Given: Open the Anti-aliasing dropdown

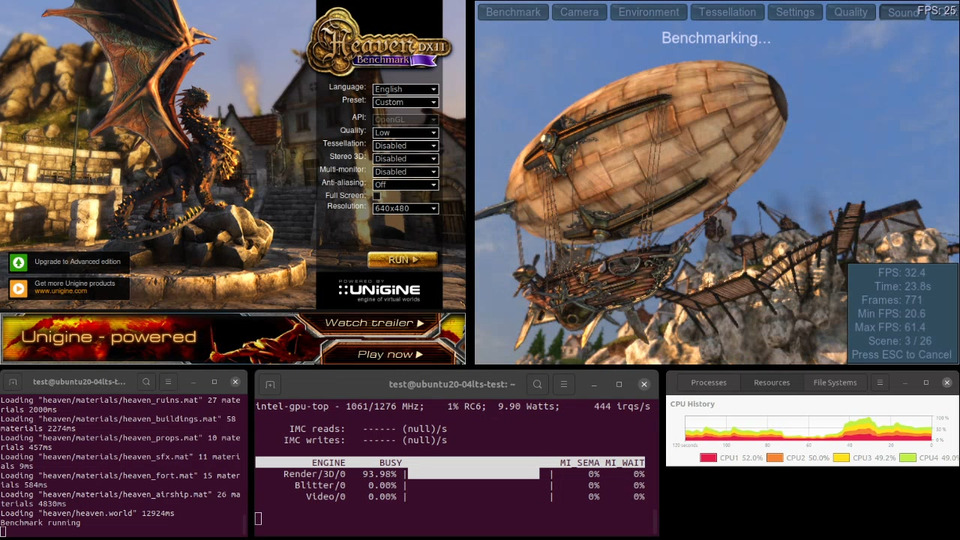Looking at the screenshot, I should pyautogui.click(x=405, y=185).
